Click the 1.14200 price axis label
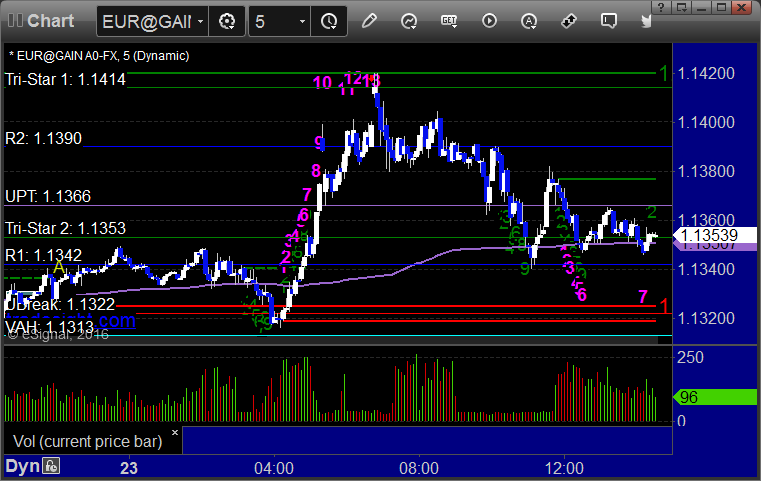This screenshot has width=761, height=481. click(x=706, y=73)
